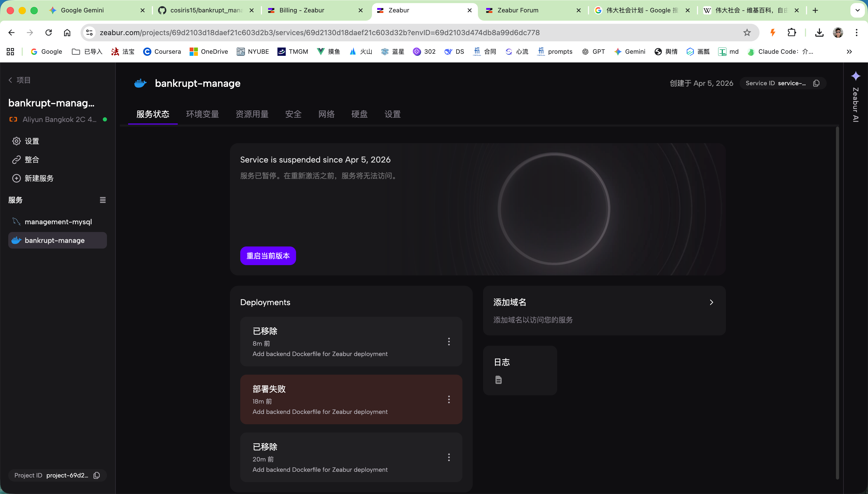Open the GPT bookmark

593,52
